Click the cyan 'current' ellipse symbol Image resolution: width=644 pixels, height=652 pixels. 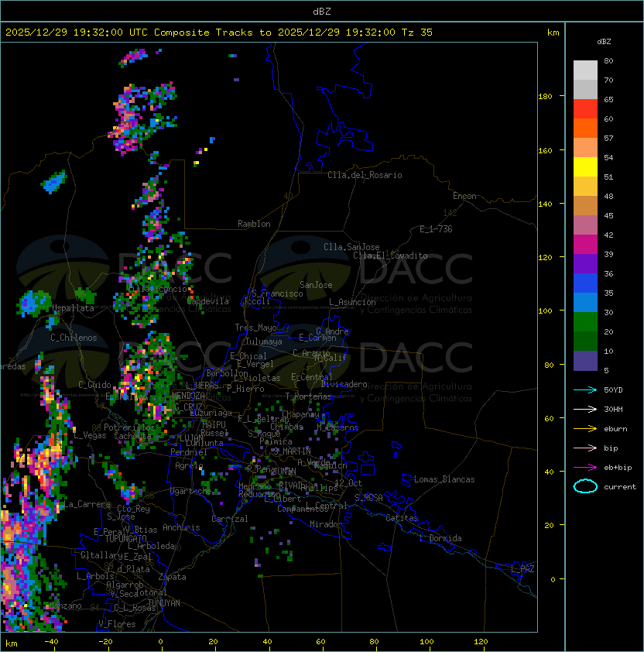point(585,486)
